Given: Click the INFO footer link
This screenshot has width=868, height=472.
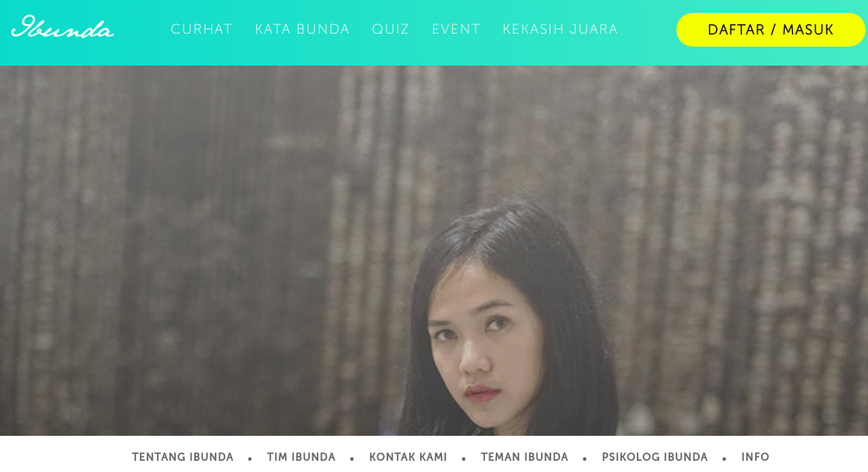Looking at the screenshot, I should coord(755,457).
